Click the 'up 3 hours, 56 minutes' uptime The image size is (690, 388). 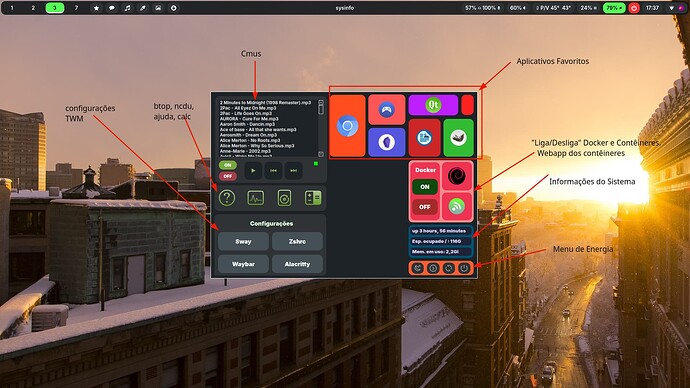[x=440, y=231]
